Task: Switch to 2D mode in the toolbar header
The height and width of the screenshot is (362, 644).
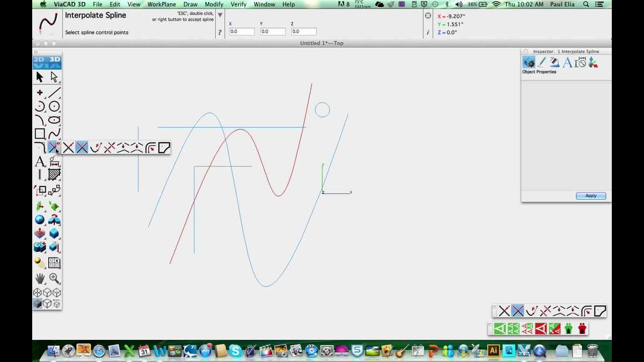Action: (40, 60)
